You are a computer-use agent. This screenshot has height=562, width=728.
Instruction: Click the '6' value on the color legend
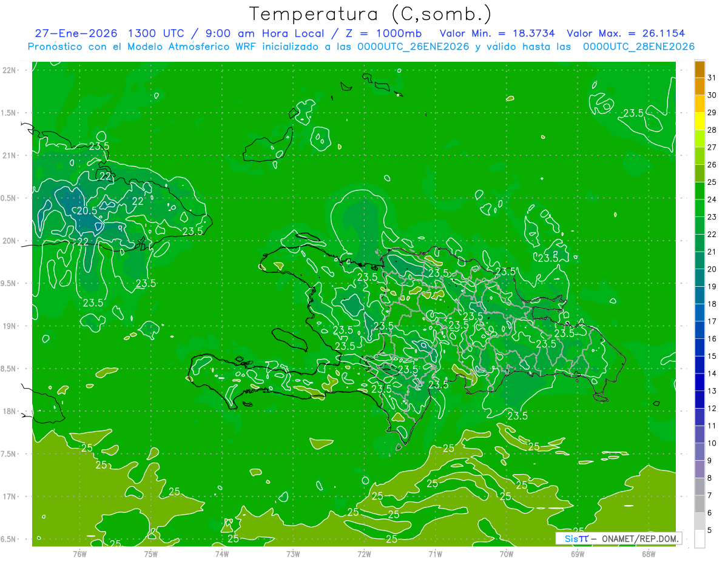point(710,513)
